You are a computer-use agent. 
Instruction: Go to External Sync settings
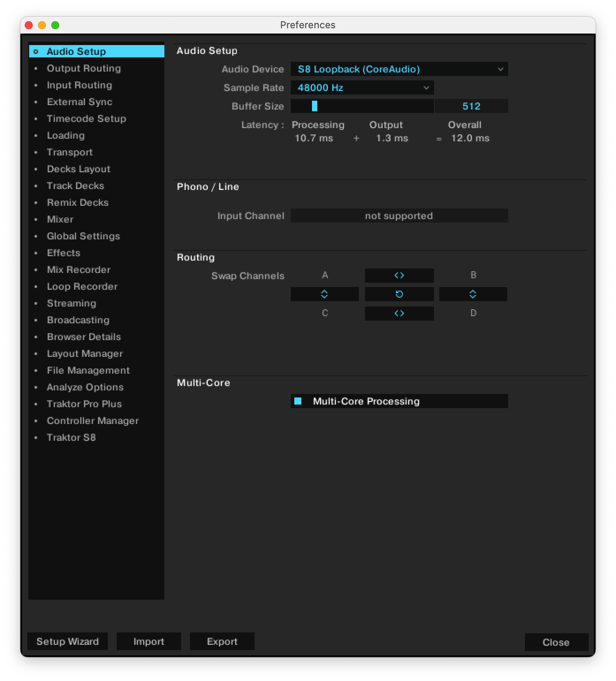click(96, 102)
